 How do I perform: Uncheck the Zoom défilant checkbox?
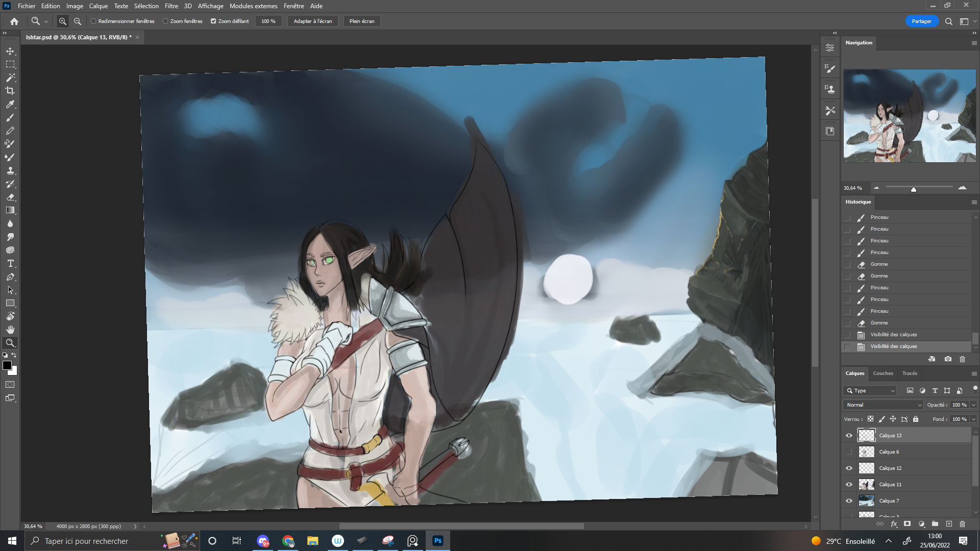pos(213,21)
